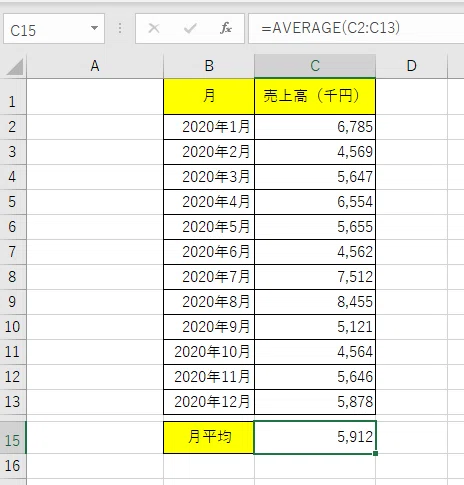This screenshot has height=485, width=464.
Task: Select row 6 header
Action: tap(13, 227)
